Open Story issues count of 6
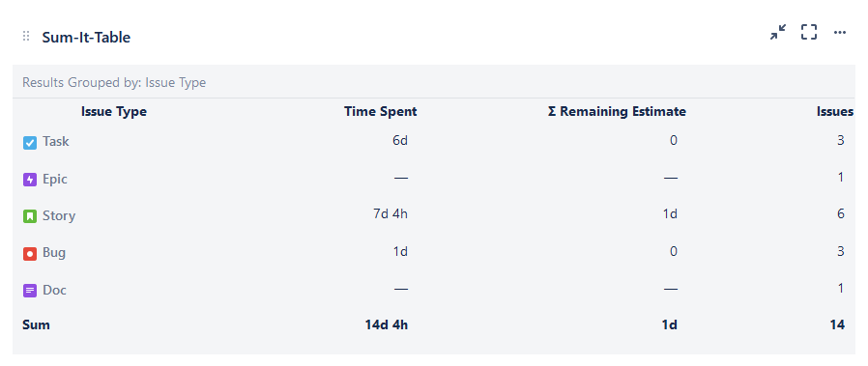868x366 pixels. (841, 214)
